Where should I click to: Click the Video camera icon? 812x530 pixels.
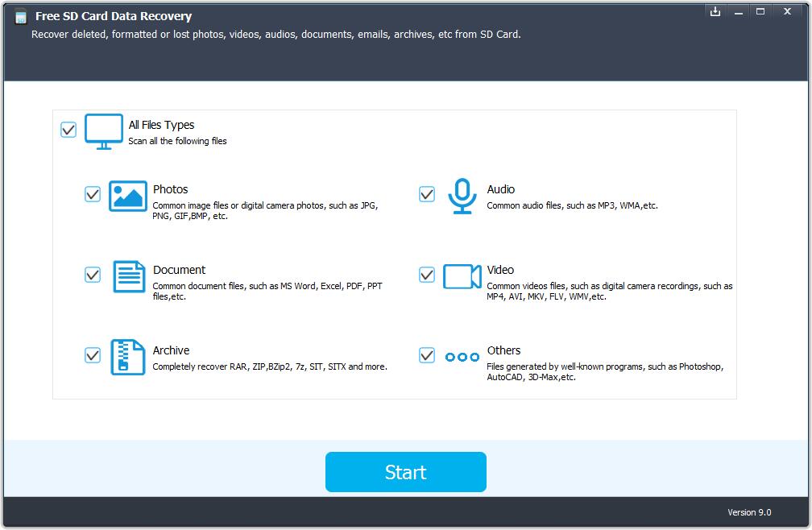click(462, 275)
